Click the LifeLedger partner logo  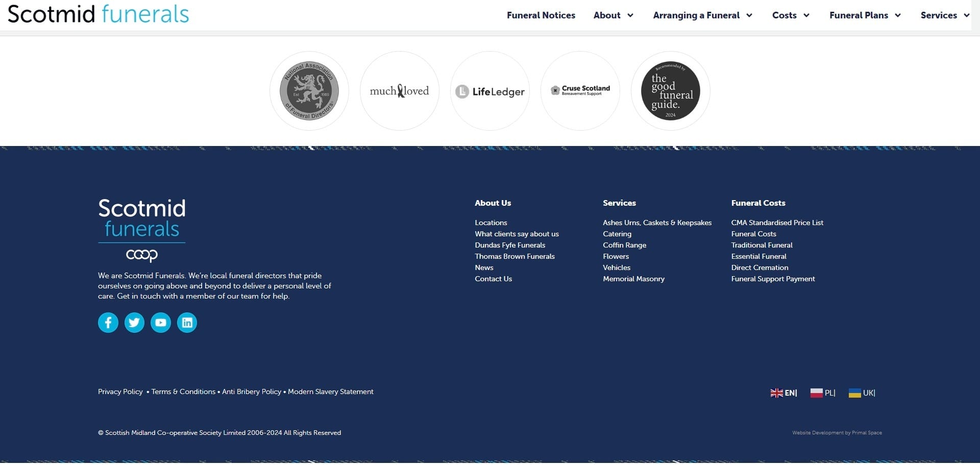pos(490,91)
